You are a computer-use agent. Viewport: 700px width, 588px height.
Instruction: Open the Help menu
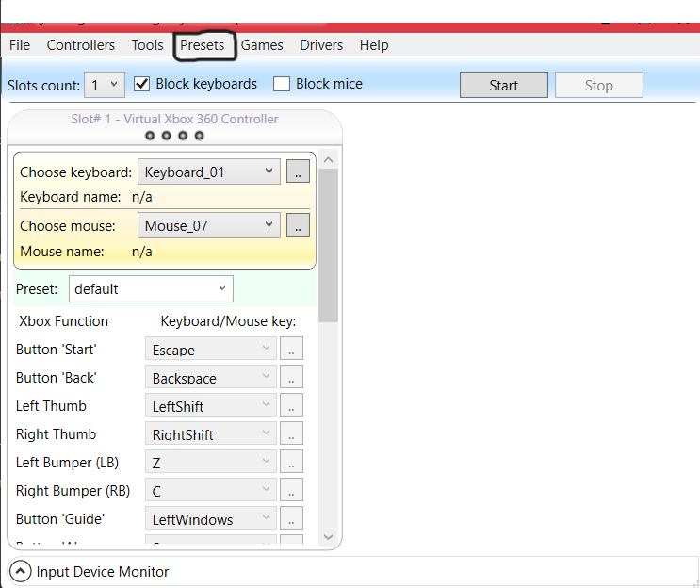[374, 45]
